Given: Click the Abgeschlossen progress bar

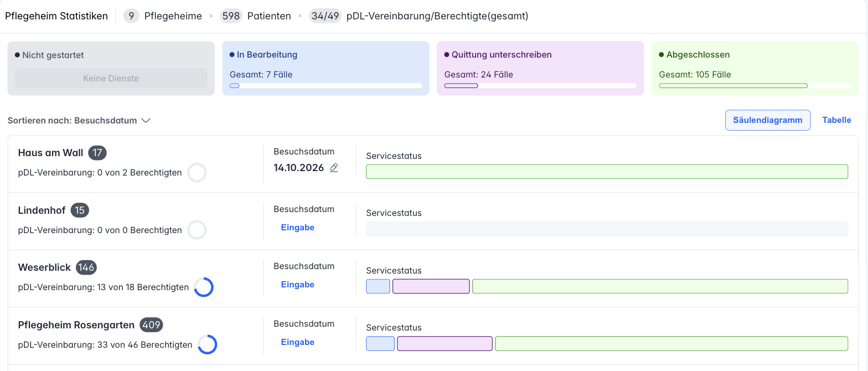Looking at the screenshot, I should point(755,86).
